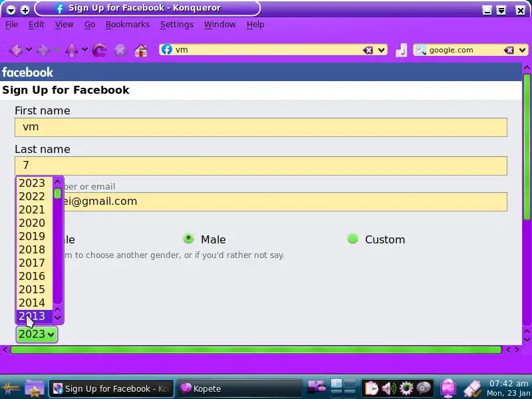This screenshot has width=532, height=399.
Task: Open the View menu
Action: (64, 25)
